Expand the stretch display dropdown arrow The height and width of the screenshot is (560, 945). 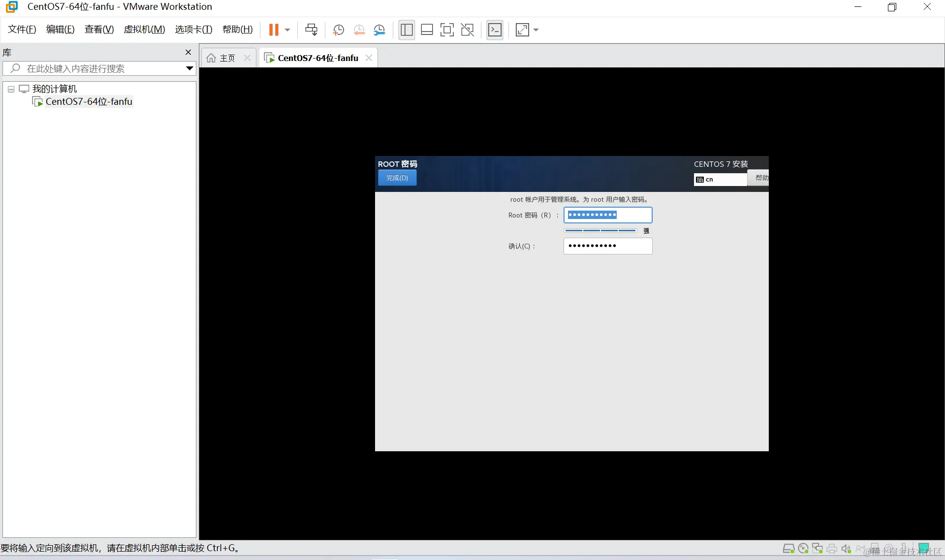(536, 30)
